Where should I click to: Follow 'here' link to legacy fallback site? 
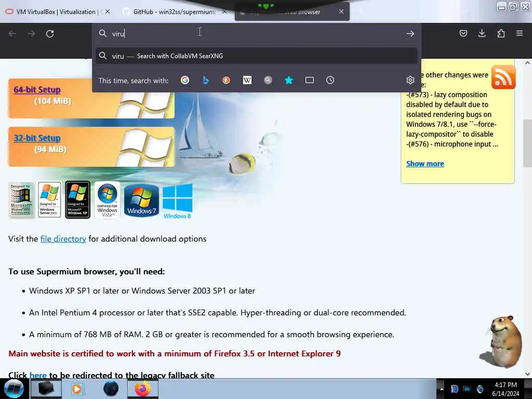(x=38, y=375)
